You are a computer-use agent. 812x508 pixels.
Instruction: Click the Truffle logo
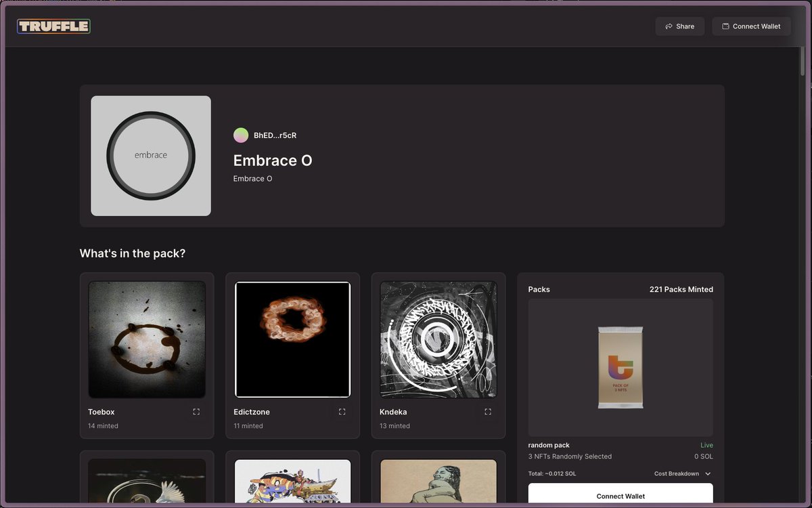(53, 26)
